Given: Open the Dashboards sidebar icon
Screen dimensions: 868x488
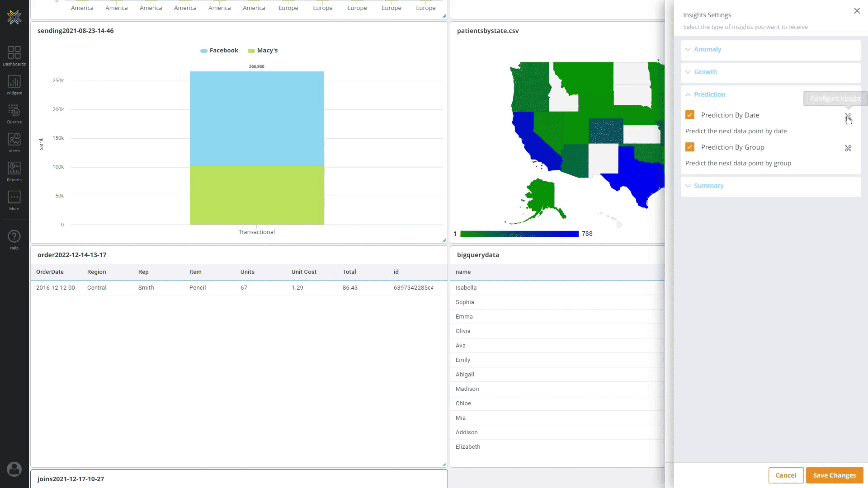Looking at the screenshot, I should click(14, 56).
